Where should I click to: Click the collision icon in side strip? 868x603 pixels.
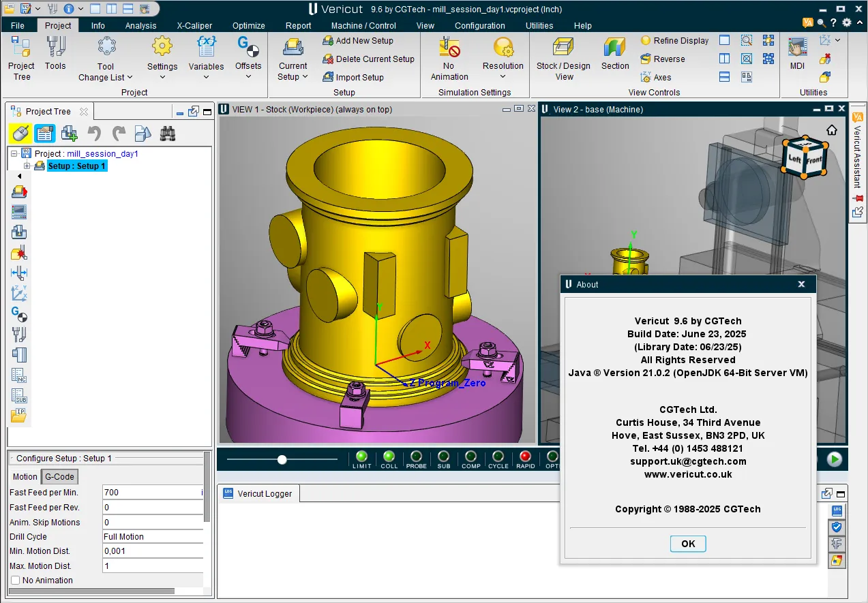tap(19, 253)
